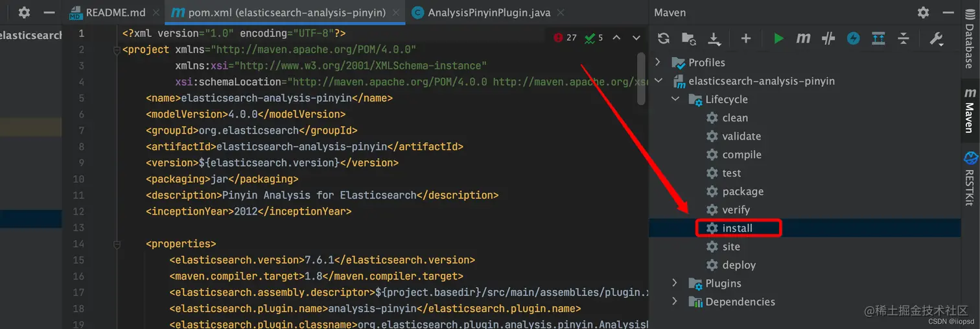Go to previous highlighted error arrow
Screen dimensions: 980x329
click(x=616, y=38)
